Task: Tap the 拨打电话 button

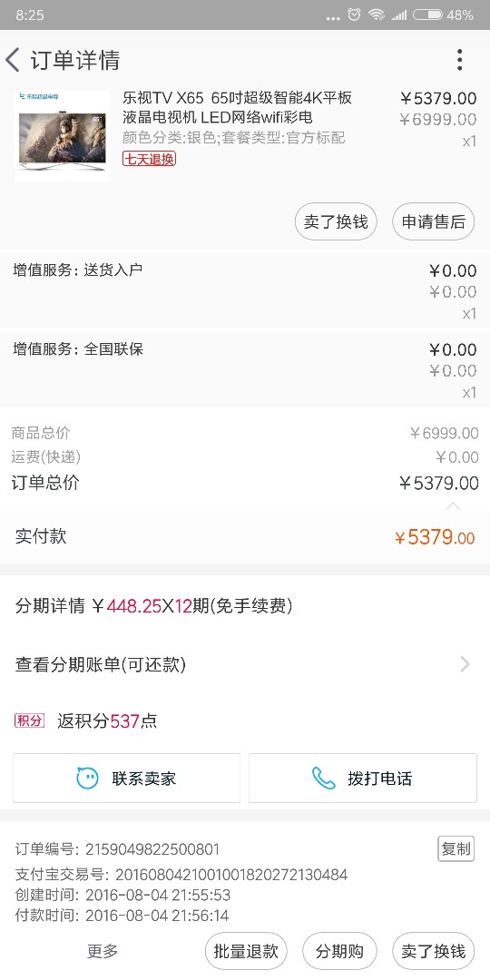Action: (362, 779)
